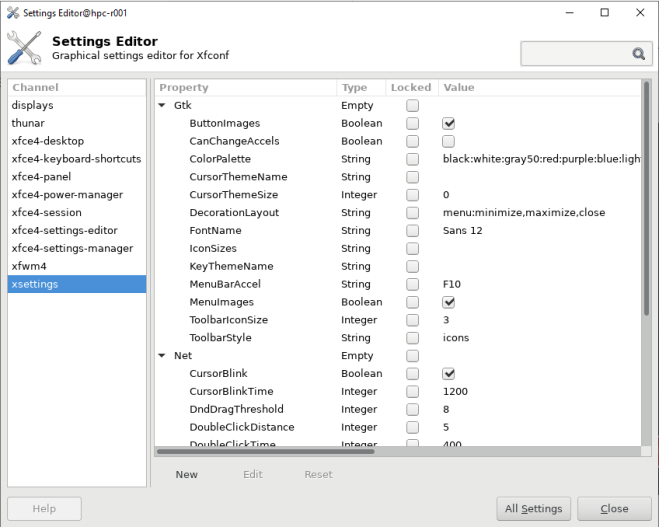
Task: Toggle the MenuImages value checkbox
Action: pyautogui.click(x=449, y=302)
